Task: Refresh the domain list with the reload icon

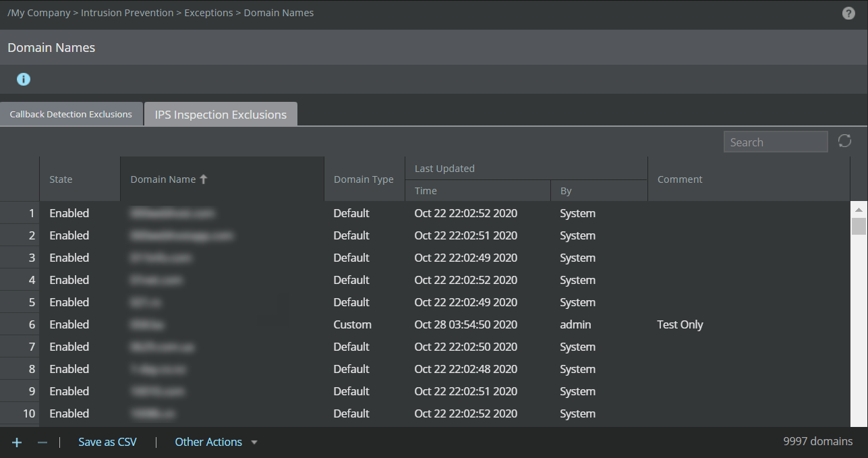Action: [x=844, y=141]
